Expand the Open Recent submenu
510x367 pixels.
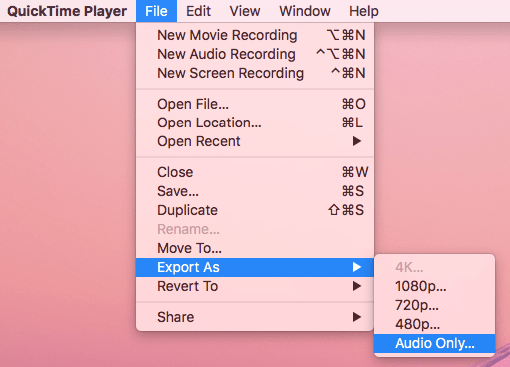(255, 141)
